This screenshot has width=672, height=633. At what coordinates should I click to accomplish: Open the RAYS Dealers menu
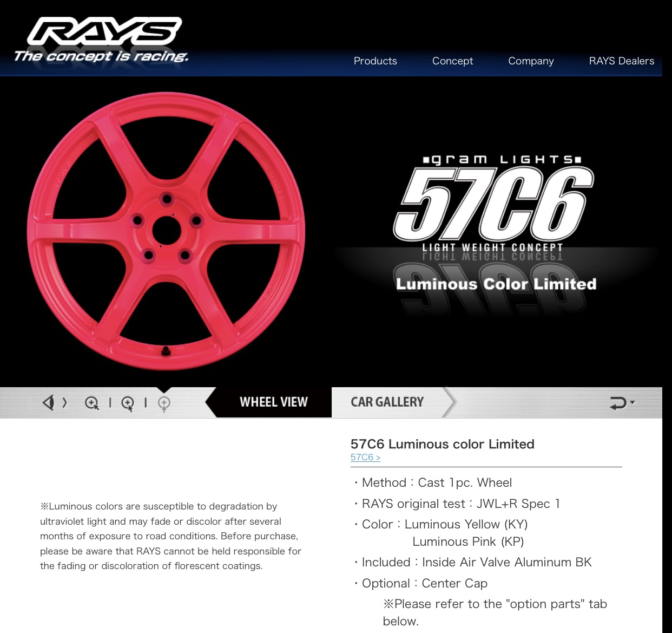(622, 61)
